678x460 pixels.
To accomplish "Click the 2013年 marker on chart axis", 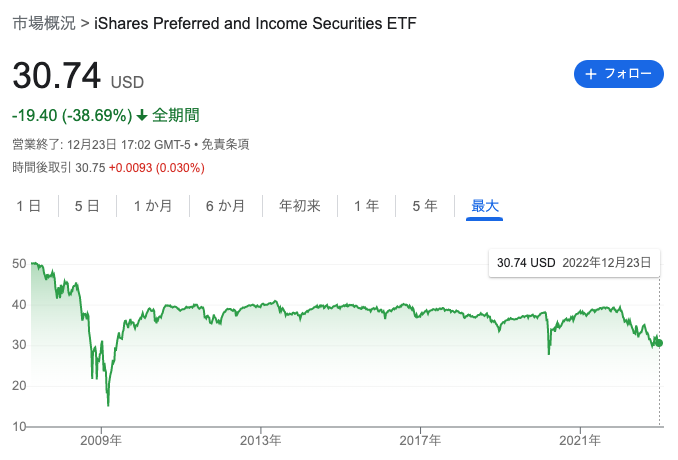I will [261, 441].
